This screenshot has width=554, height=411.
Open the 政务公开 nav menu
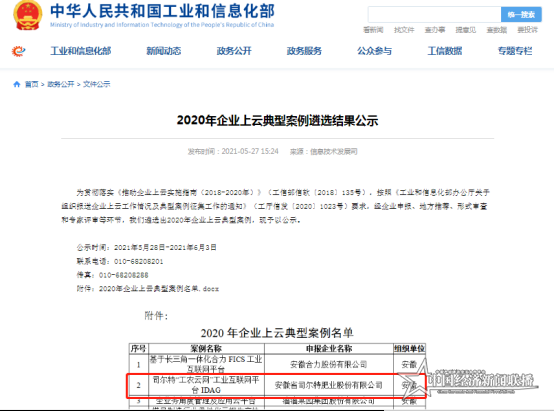234,51
